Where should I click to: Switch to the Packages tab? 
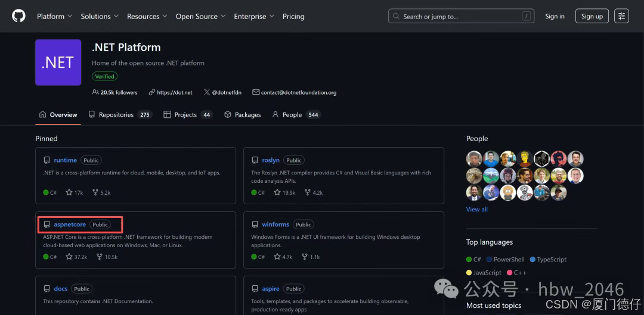click(242, 115)
